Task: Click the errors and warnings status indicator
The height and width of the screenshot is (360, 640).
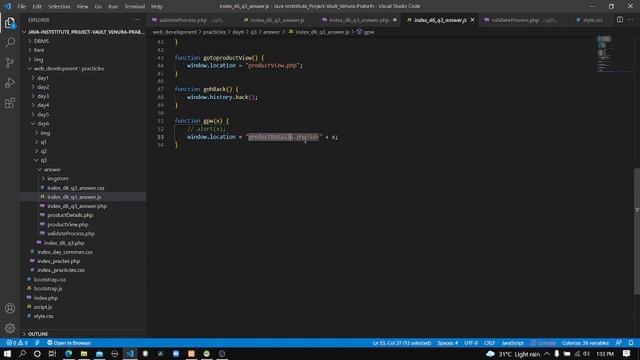Action: tap(17, 343)
